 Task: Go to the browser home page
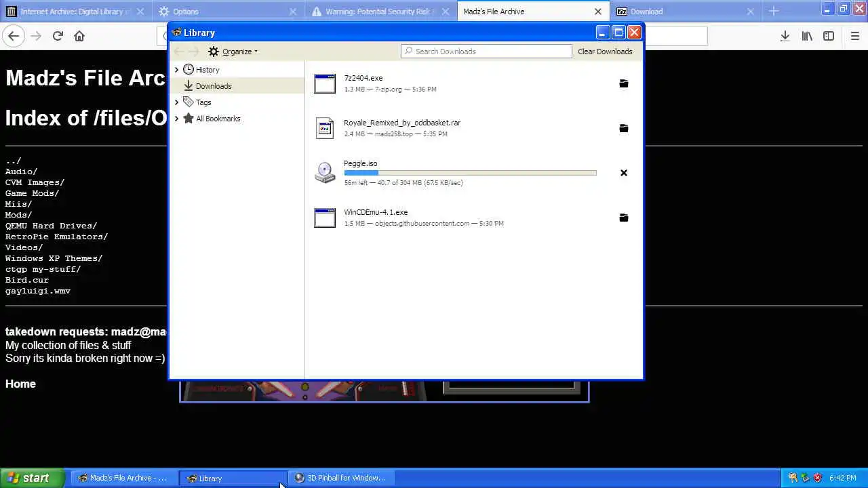(x=79, y=36)
